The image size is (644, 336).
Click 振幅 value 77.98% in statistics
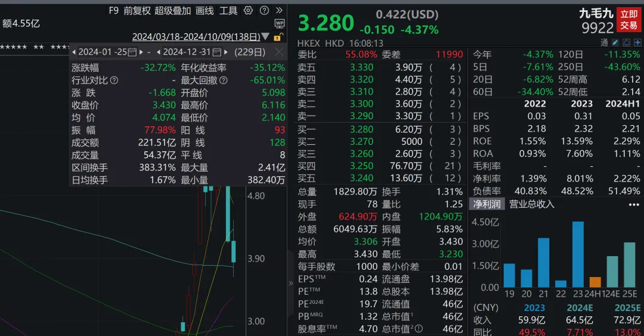point(160,130)
